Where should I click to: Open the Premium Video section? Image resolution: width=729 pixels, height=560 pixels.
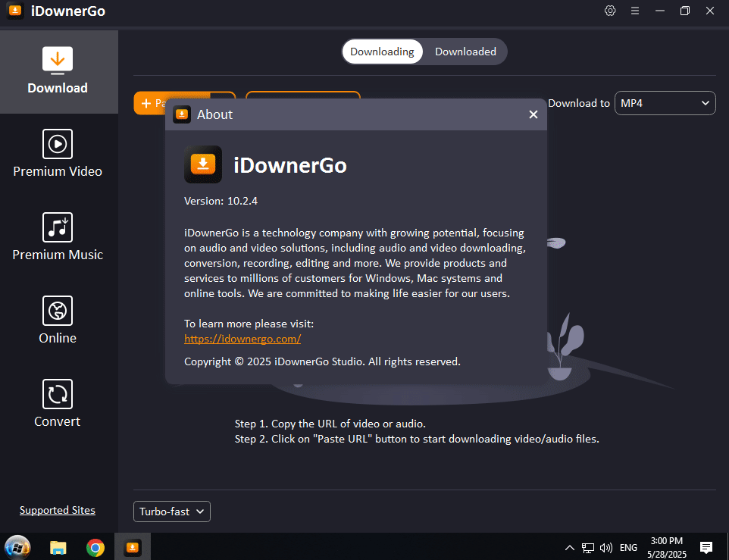click(58, 154)
